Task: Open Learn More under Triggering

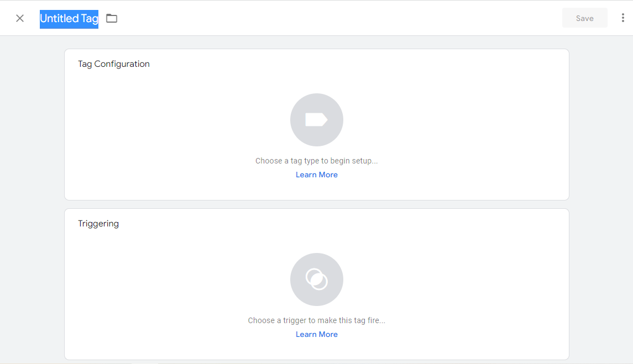Action: coord(317,334)
